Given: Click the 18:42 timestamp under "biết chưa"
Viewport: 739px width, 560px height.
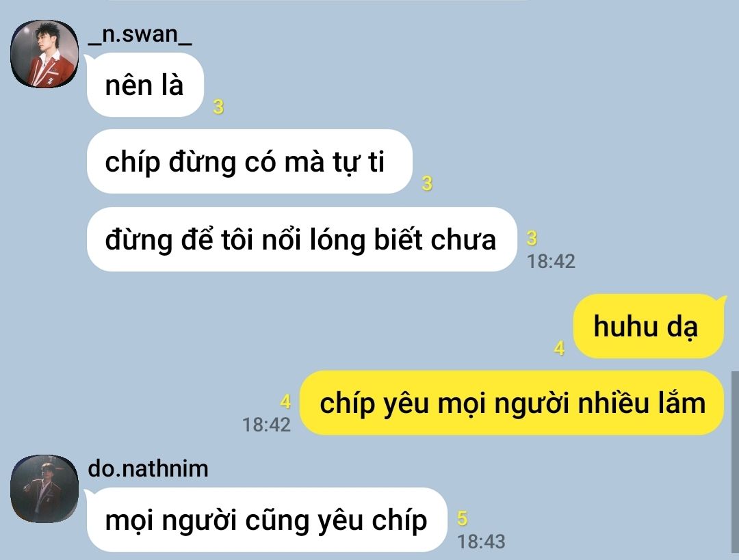Looking at the screenshot, I should [x=551, y=261].
